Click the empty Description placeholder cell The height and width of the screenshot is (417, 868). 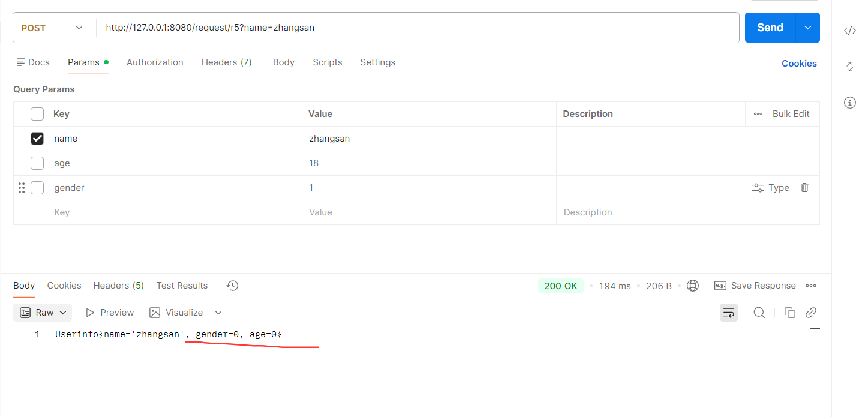click(688, 212)
